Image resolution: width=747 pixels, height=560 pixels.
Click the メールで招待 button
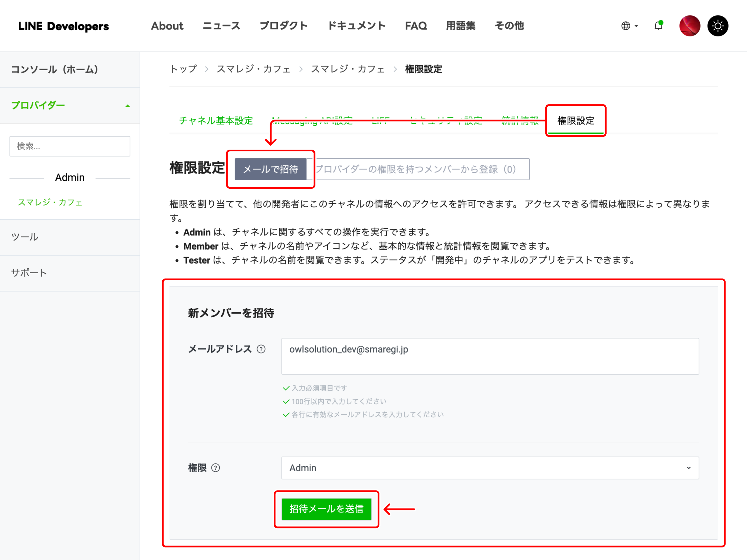[270, 169]
